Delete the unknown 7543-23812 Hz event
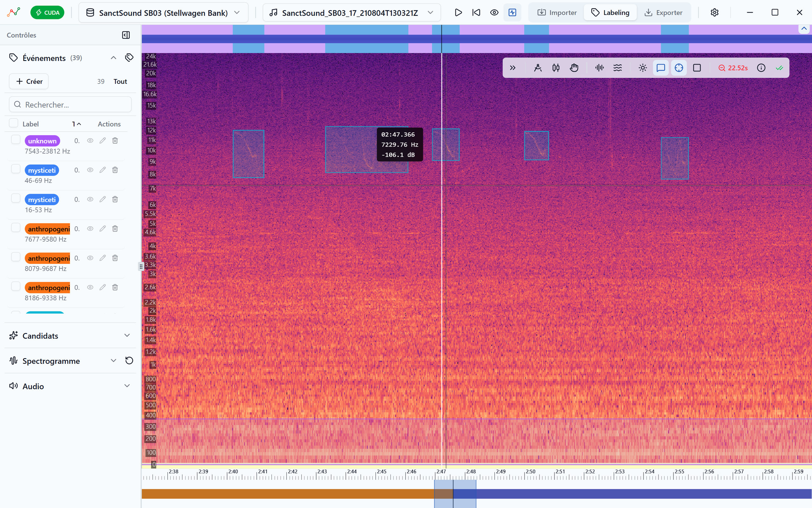 (x=115, y=140)
